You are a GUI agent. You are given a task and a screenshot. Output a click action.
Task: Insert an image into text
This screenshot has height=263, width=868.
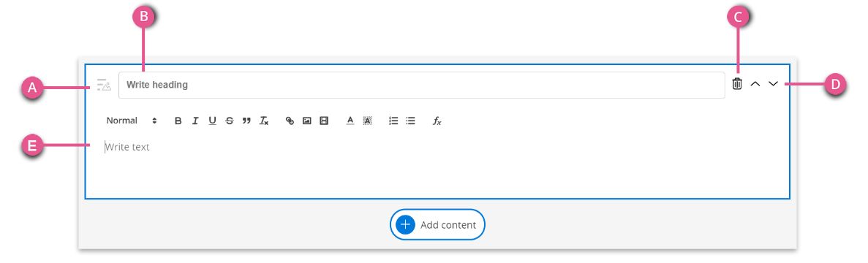(306, 121)
